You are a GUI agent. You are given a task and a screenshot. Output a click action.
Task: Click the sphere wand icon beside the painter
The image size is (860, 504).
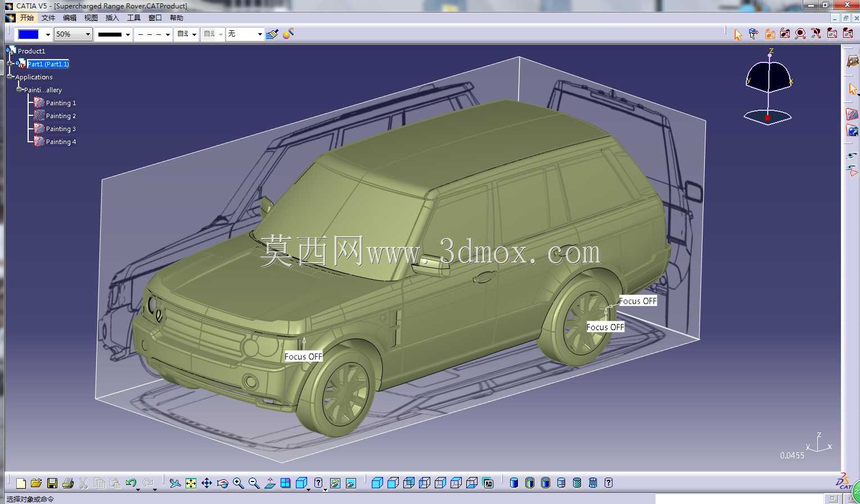[288, 34]
